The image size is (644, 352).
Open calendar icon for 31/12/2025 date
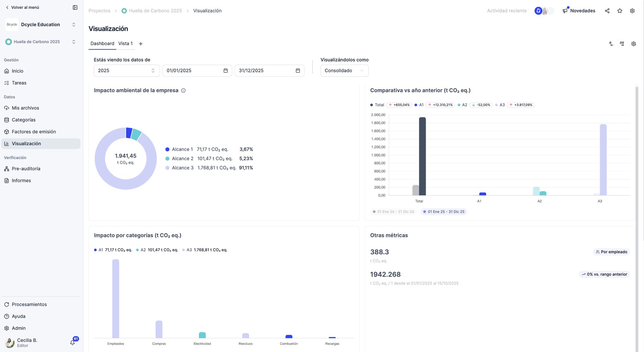pos(298,70)
